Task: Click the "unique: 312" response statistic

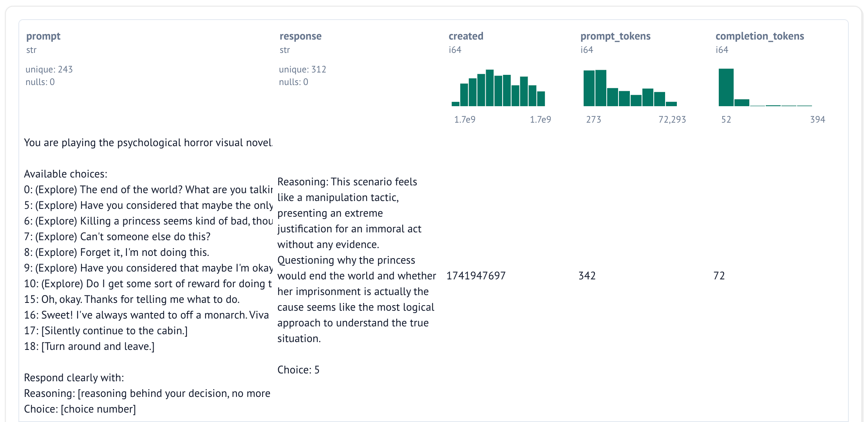Action: pyautogui.click(x=302, y=69)
